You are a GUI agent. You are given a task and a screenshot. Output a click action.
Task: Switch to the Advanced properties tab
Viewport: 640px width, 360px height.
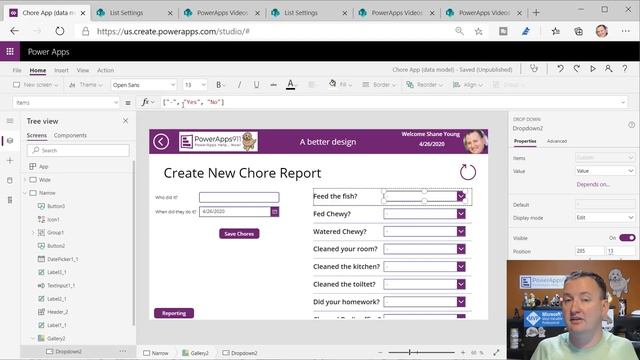coord(557,141)
